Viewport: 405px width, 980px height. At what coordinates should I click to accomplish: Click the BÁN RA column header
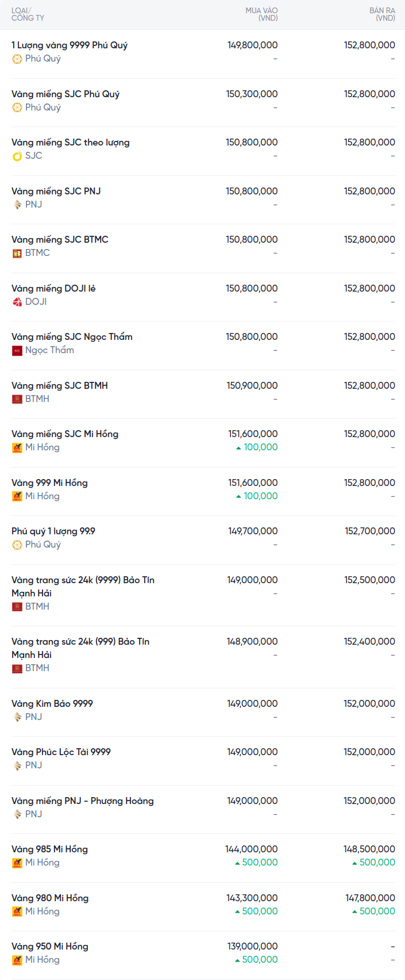[382, 14]
